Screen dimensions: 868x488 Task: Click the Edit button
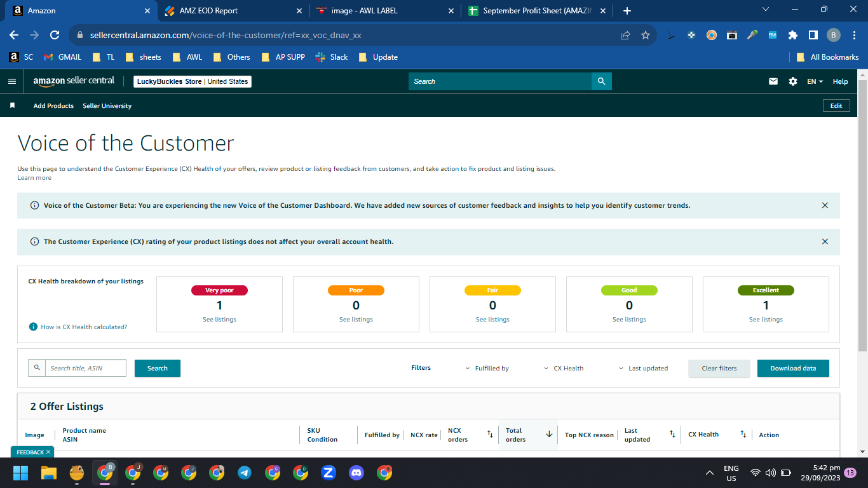pyautogui.click(x=836, y=105)
